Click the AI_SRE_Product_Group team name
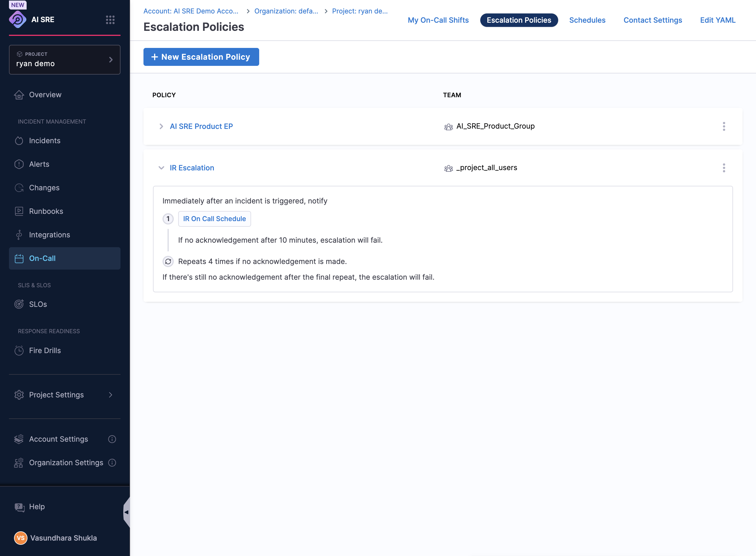Image resolution: width=756 pixels, height=556 pixels. [x=495, y=126]
